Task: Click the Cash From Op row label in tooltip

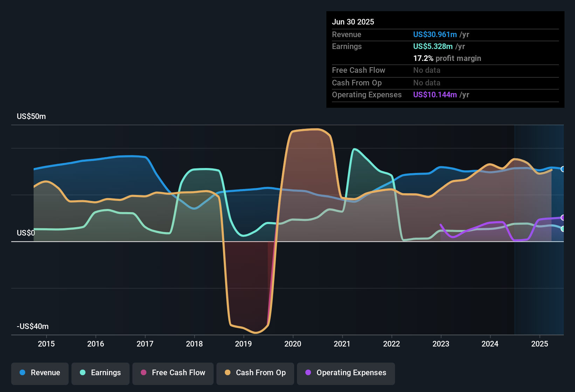Action: pyautogui.click(x=357, y=83)
